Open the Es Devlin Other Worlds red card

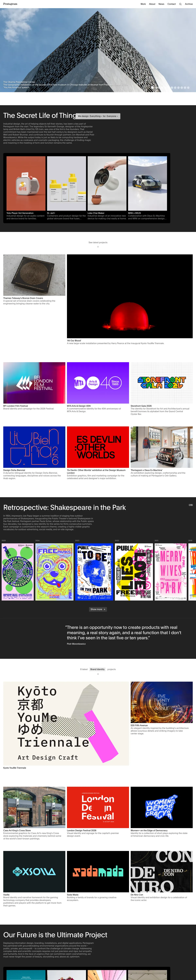[x=98, y=447]
